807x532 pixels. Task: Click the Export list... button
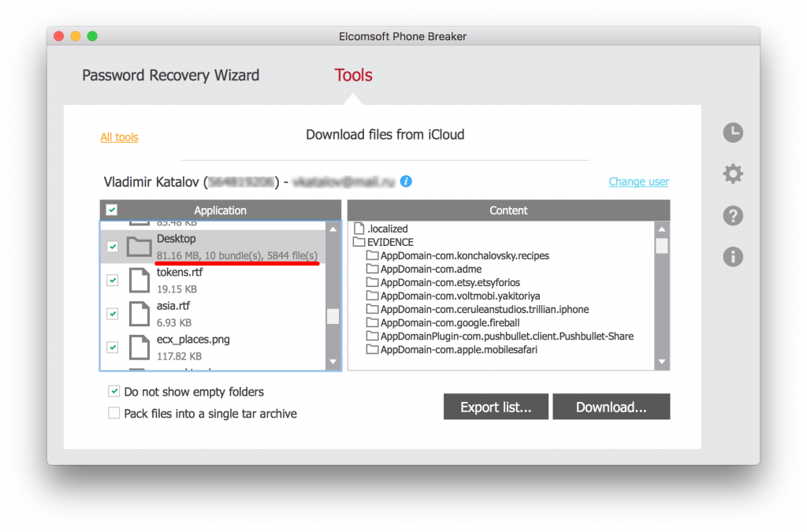pyautogui.click(x=496, y=407)
